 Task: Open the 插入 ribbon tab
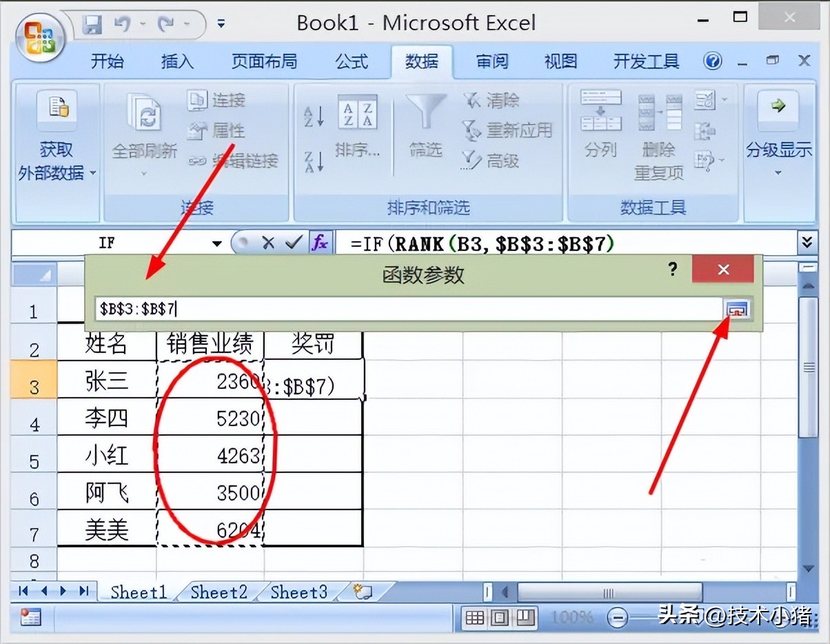(177, 62)
